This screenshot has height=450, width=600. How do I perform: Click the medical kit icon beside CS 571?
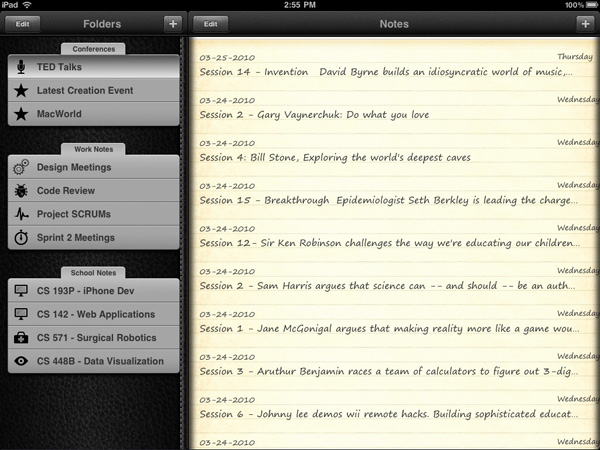(21, 338)
